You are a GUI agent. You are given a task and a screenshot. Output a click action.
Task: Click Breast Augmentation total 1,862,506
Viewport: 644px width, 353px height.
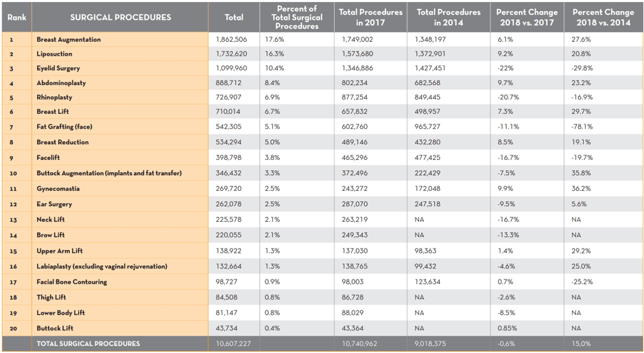(x=231, y=40)
